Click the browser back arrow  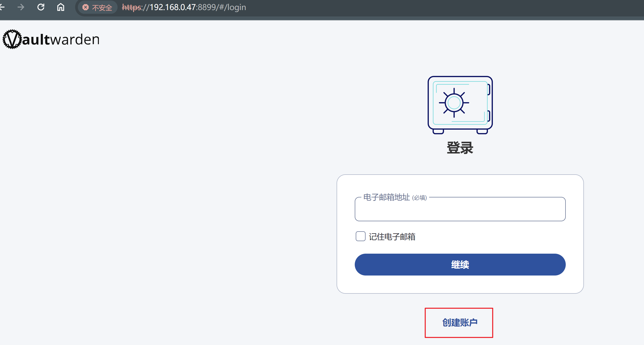(2, 7)
